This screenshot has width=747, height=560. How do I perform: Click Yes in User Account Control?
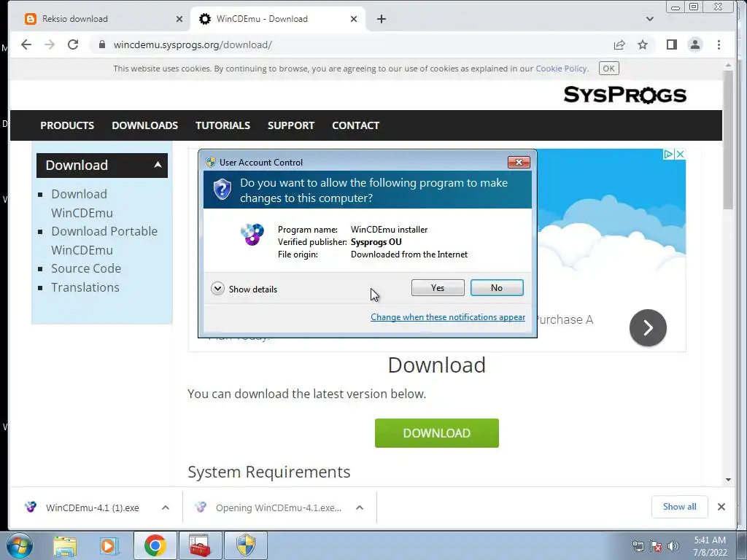(438, 287)
